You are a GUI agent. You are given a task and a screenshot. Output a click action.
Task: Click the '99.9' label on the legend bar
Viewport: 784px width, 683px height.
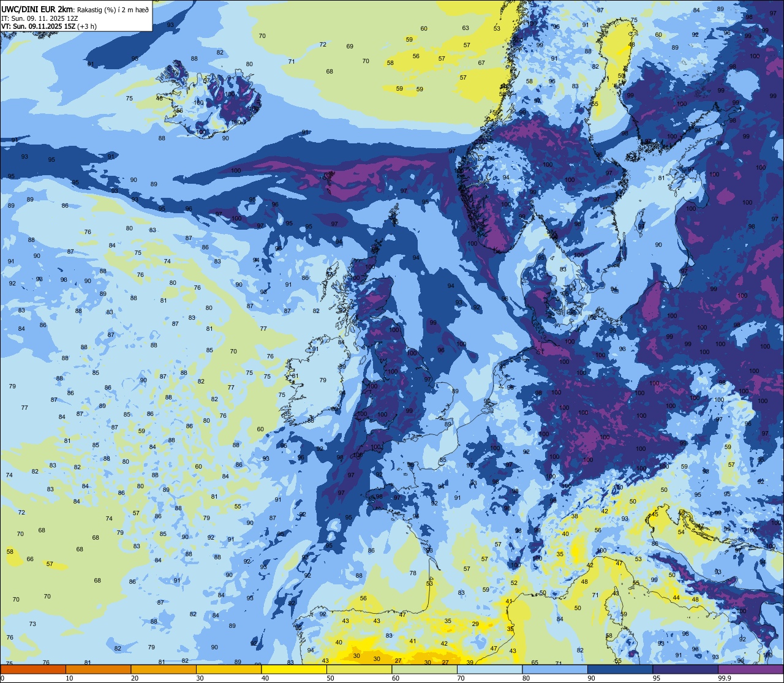[725, 678]
